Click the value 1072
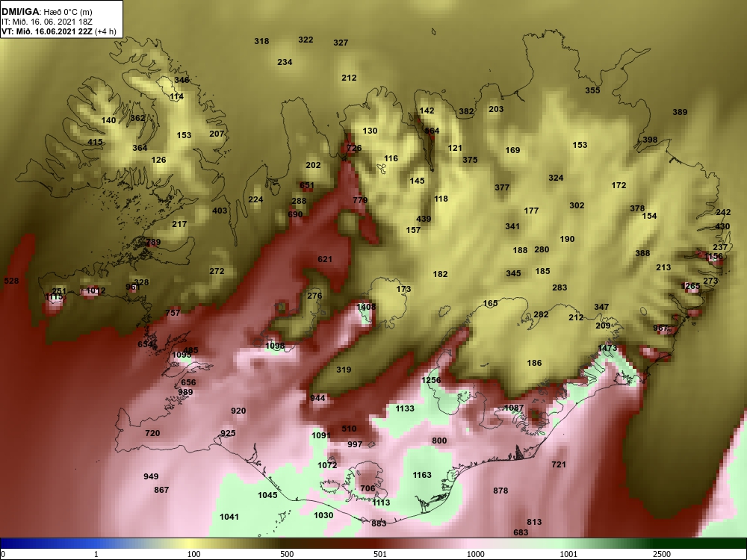The image size is (747, 560). click(x=327, y=464)
